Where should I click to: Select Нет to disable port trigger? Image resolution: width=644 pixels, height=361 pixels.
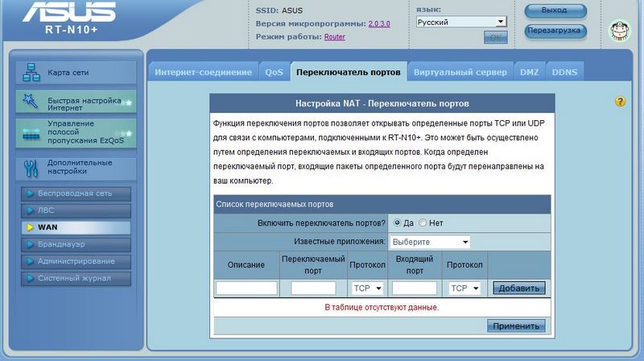tap(423, 223)
